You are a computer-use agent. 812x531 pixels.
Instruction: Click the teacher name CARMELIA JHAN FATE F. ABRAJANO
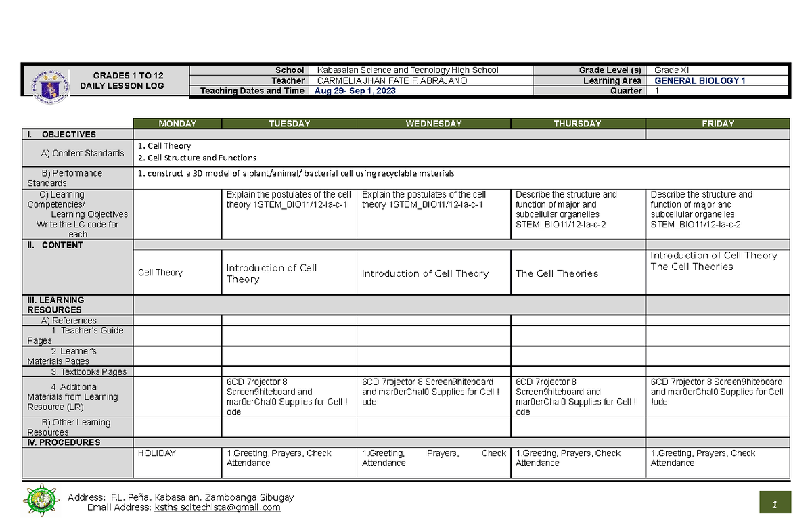(x=392, y=80)
